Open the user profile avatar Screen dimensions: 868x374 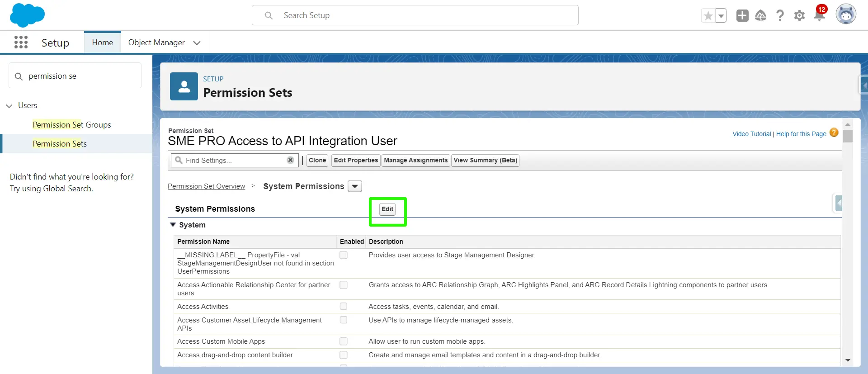coord(845,14)
